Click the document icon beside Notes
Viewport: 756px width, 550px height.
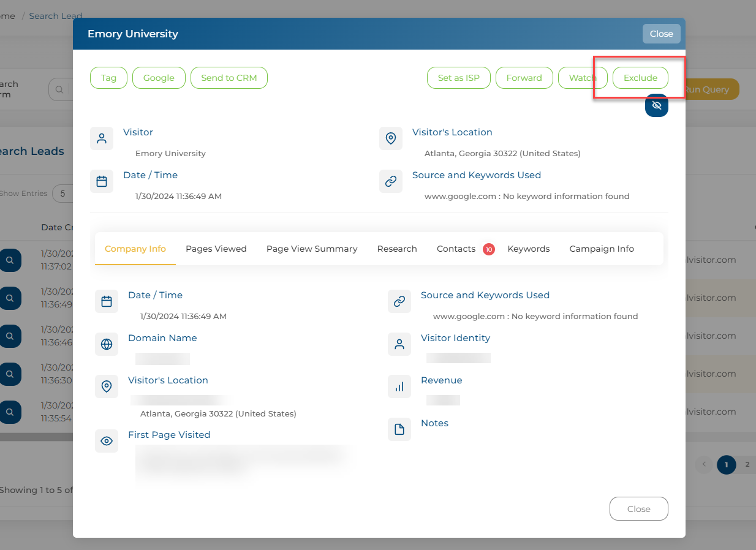(399, 429)
